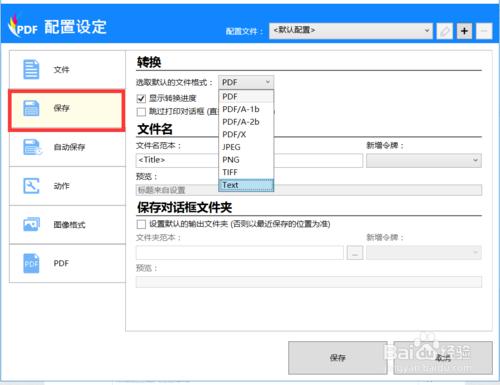Browse folder with the ... button
The height and width of the screenshot is (385, 500).
(x=355, y=253)
